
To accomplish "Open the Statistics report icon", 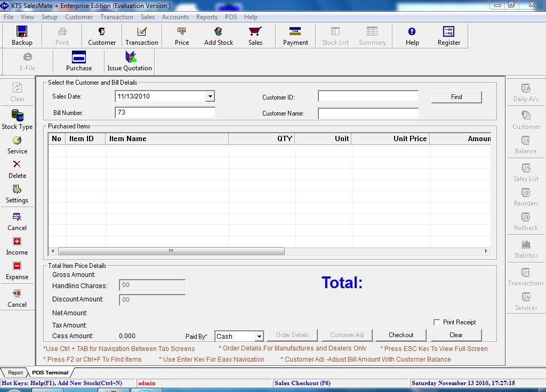I will coord(526,249).
